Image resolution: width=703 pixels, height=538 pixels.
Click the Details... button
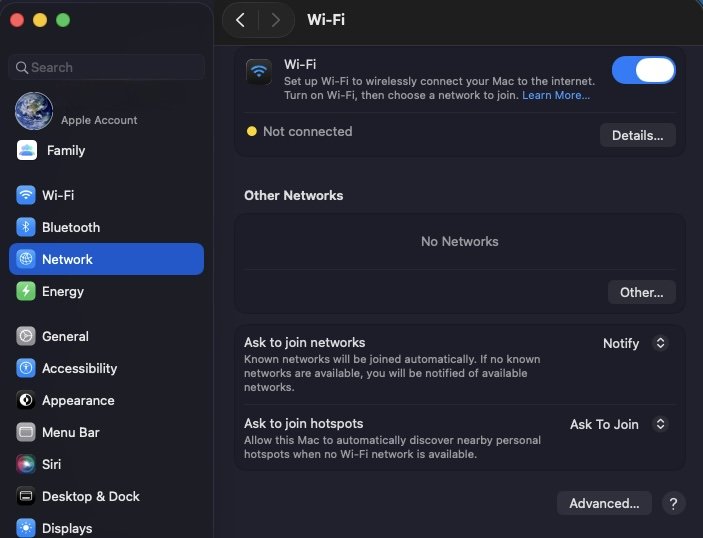(638, 135)
